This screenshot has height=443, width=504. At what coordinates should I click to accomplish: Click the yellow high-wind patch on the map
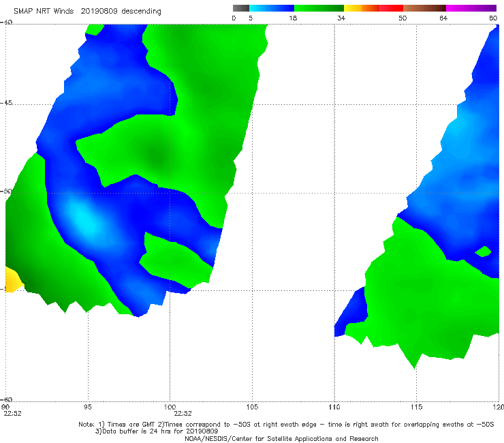[12, 280]
